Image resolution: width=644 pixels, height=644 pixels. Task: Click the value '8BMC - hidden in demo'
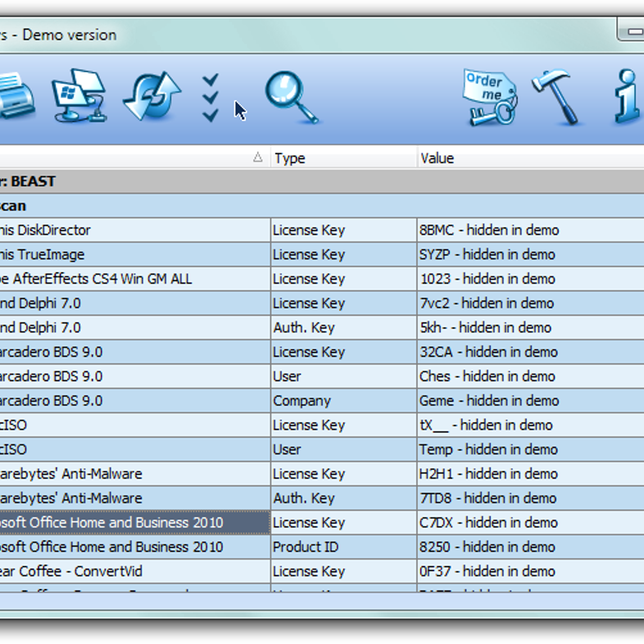pyautogui.click(x=489, y=230)
